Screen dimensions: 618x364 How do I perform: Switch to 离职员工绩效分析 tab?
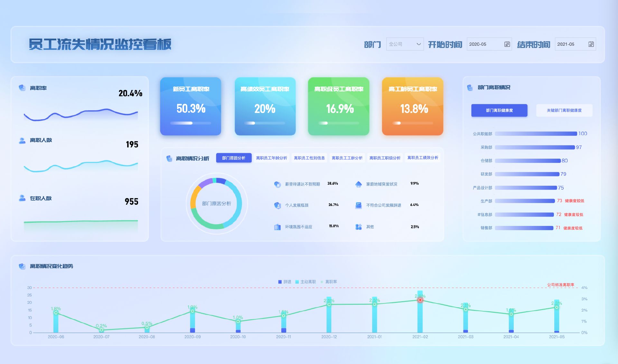point(423,158)
